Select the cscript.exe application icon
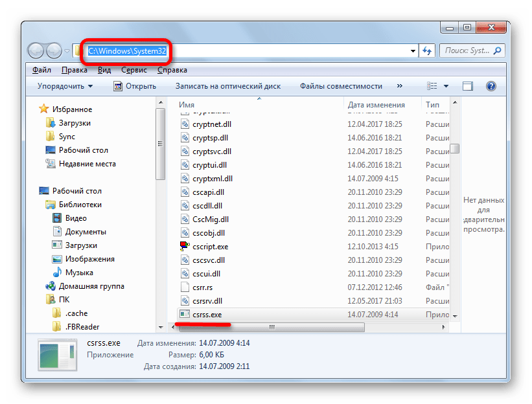Screen dimensions: 532x404 coord(185,247)
